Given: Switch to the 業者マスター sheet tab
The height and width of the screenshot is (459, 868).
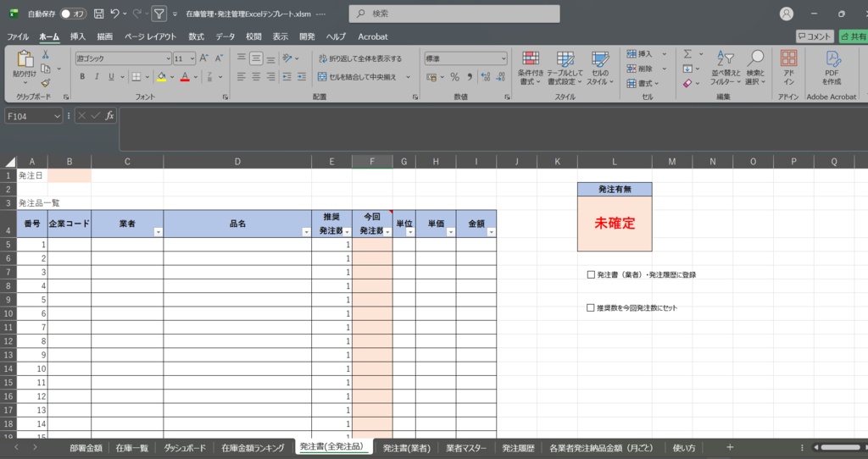Looking at the screenshot, I should (x=466, y=448).
